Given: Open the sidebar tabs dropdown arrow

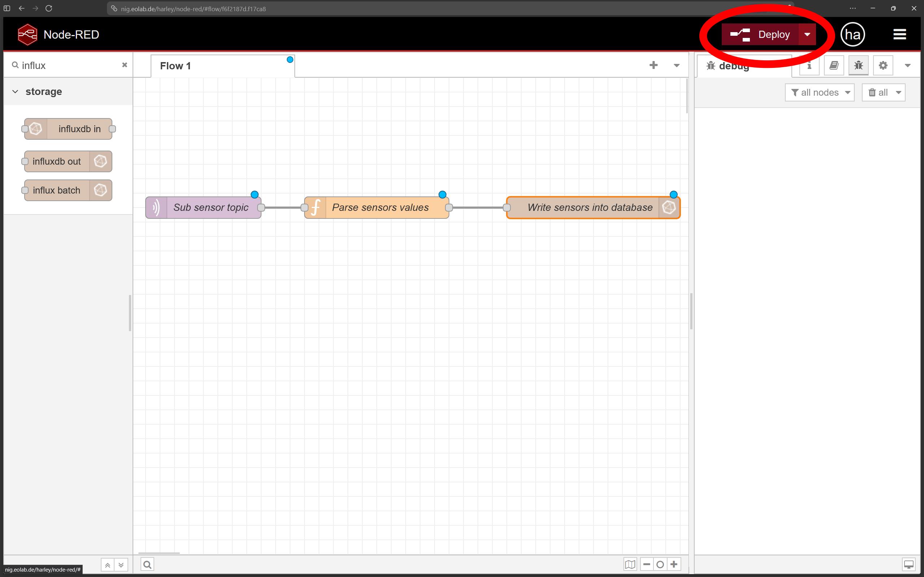Looking at the screenshot, I should coord(908,66).
